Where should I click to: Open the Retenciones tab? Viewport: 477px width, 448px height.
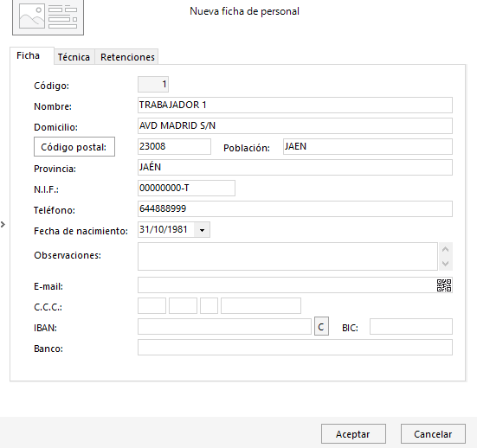[127, 57]
